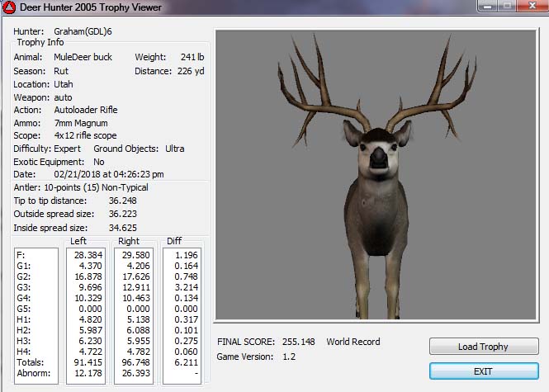This screenshot has height=392, width=549.
Task: Select the Left column F value 28.384
Action: [x=86, y=255]
